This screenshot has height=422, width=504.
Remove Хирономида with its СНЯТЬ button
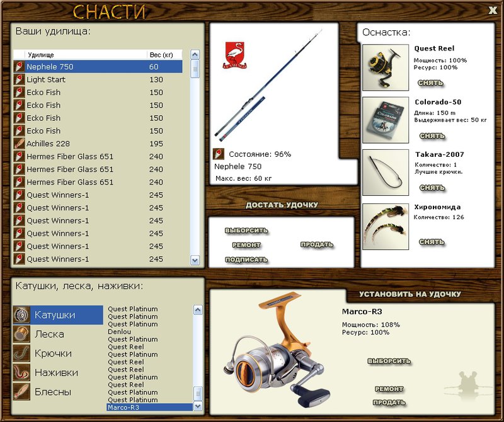coord(432,242)
